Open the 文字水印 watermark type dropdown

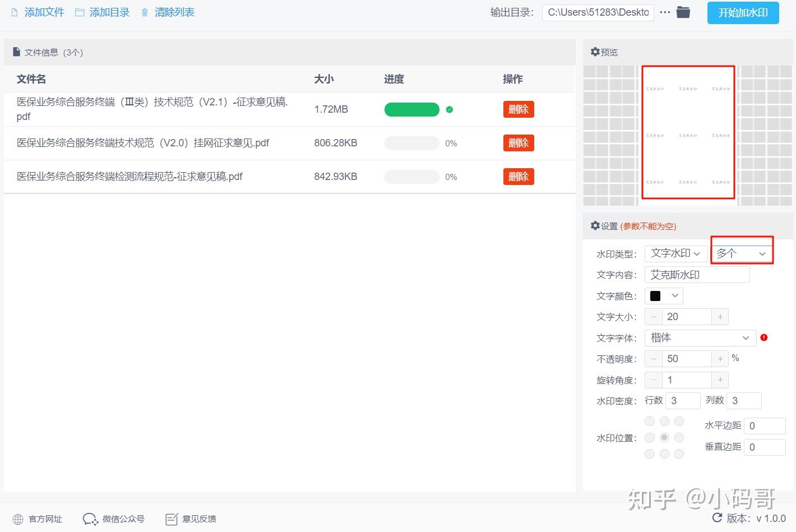675,253
